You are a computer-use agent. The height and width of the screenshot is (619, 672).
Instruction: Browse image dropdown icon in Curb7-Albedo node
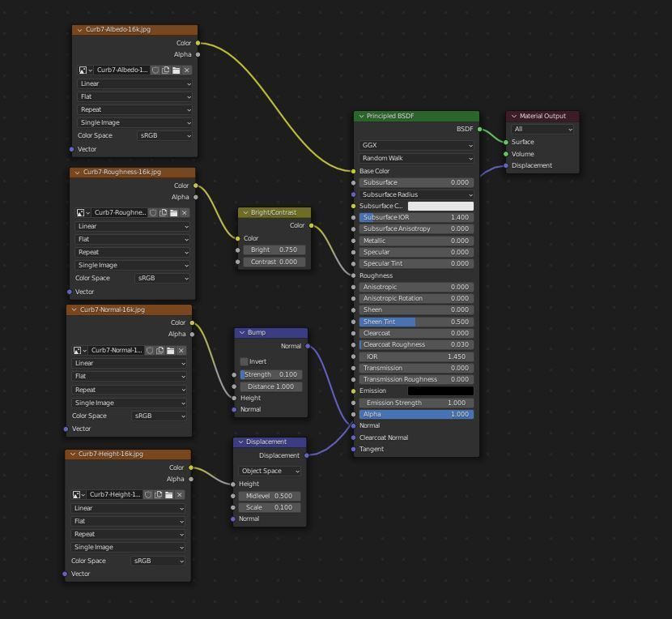click(85, 70)
